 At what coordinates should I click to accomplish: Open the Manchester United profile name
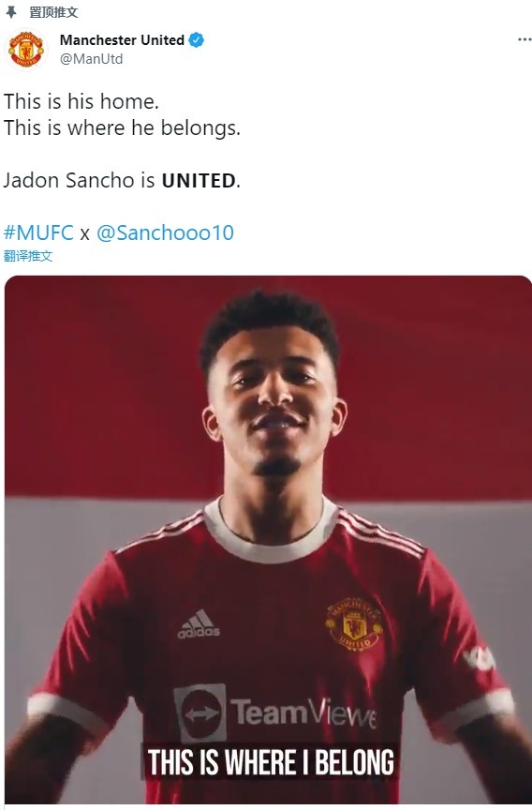click(x=122, y=39)
